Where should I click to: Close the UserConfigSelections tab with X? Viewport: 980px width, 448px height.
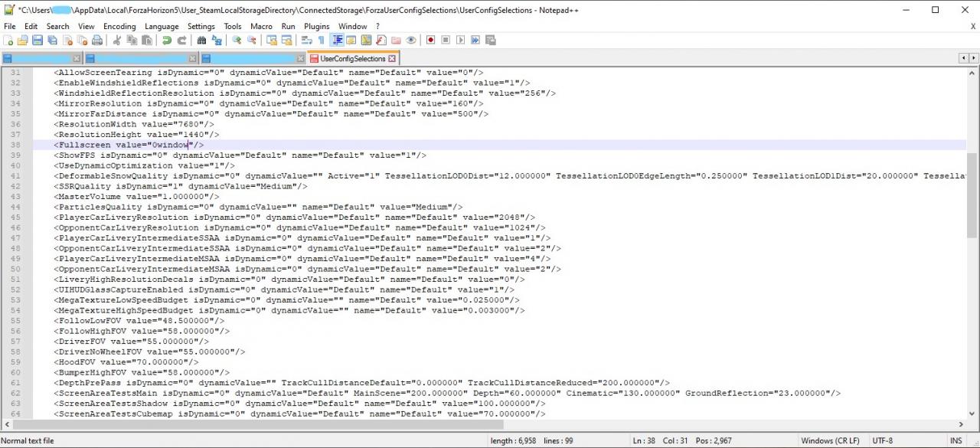(x=393, y=59)
